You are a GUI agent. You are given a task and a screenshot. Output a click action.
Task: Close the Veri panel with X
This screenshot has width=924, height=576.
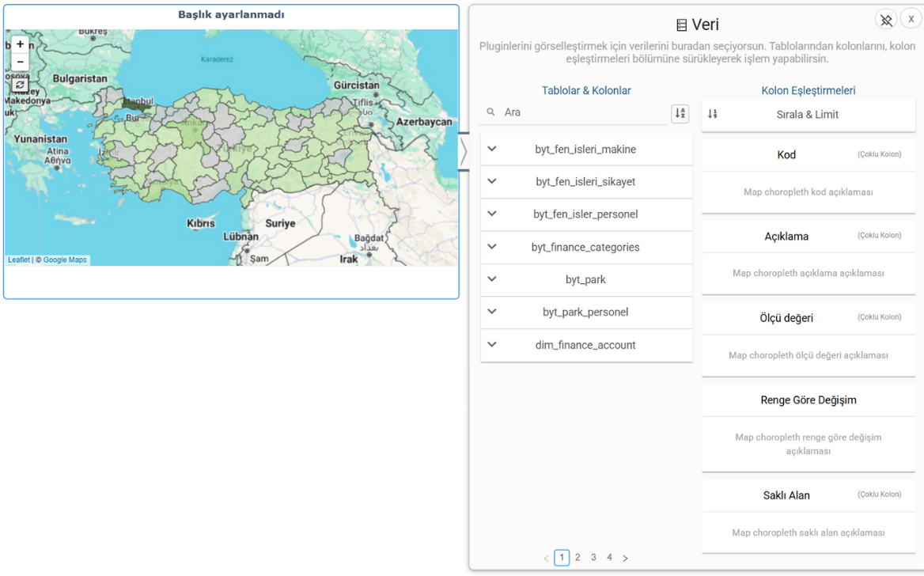click(911, 20)
